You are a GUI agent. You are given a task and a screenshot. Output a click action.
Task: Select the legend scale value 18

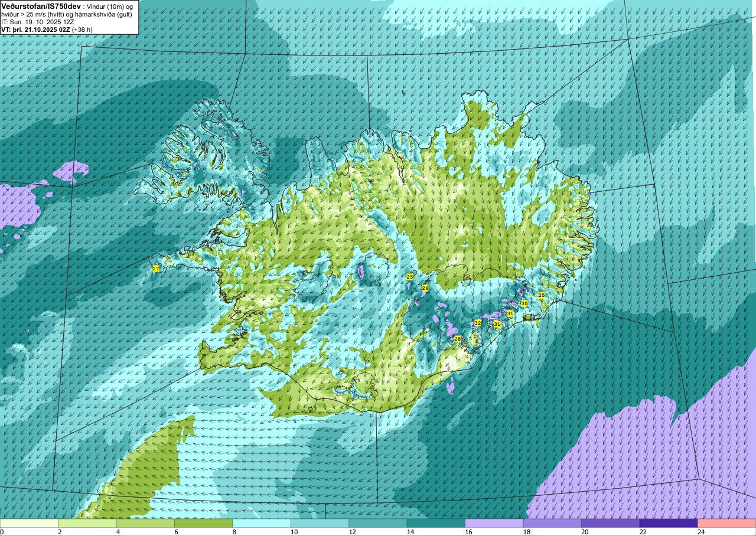click(526, 532)
